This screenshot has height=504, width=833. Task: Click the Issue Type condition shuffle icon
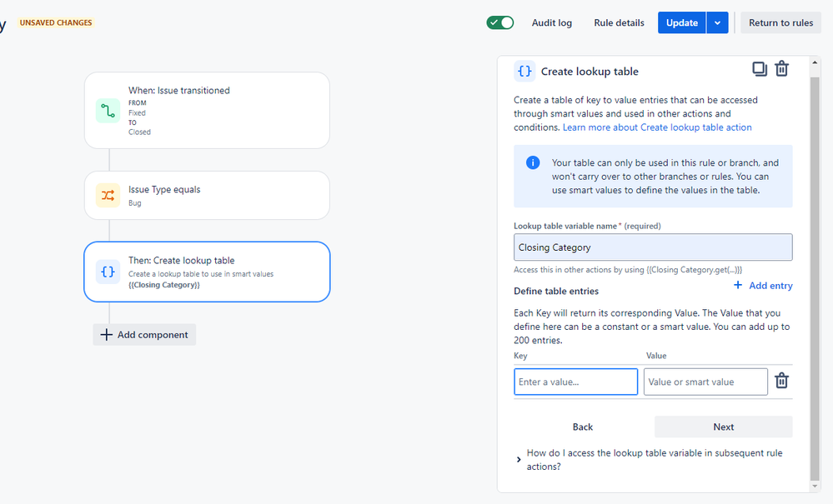click(x=108, y=196)
